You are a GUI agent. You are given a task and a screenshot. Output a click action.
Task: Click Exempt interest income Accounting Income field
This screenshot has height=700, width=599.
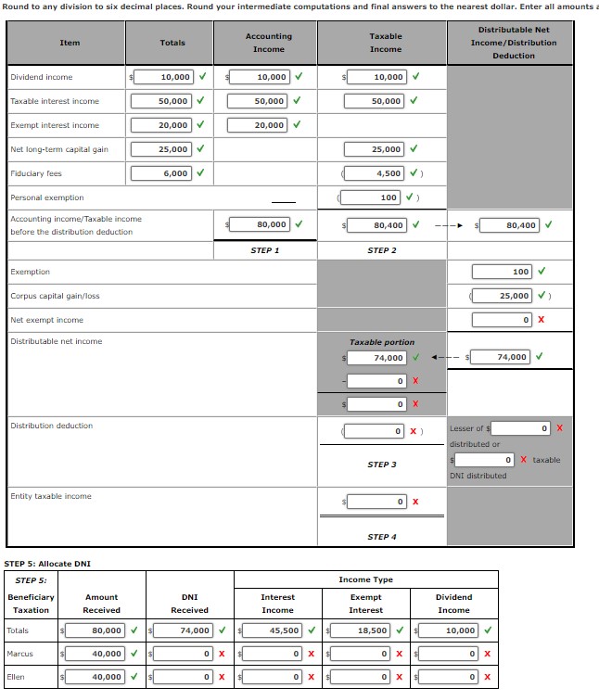[x=258, y=125]
